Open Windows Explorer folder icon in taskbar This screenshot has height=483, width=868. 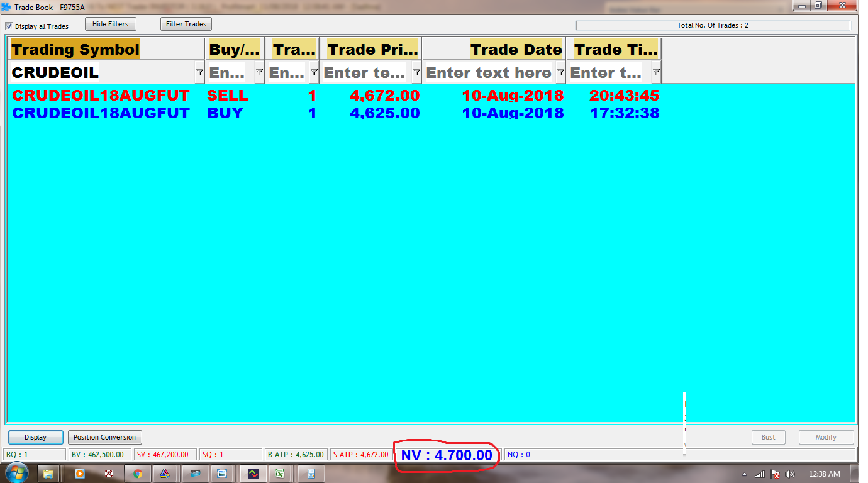coord(49,474)
